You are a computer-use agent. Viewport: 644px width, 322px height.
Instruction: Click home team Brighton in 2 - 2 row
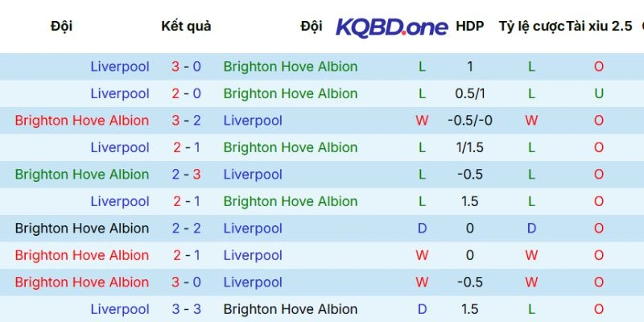pos(82,229)
